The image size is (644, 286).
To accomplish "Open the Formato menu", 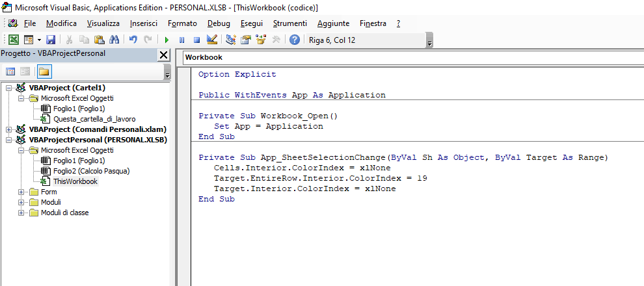I will click(182, 23).
